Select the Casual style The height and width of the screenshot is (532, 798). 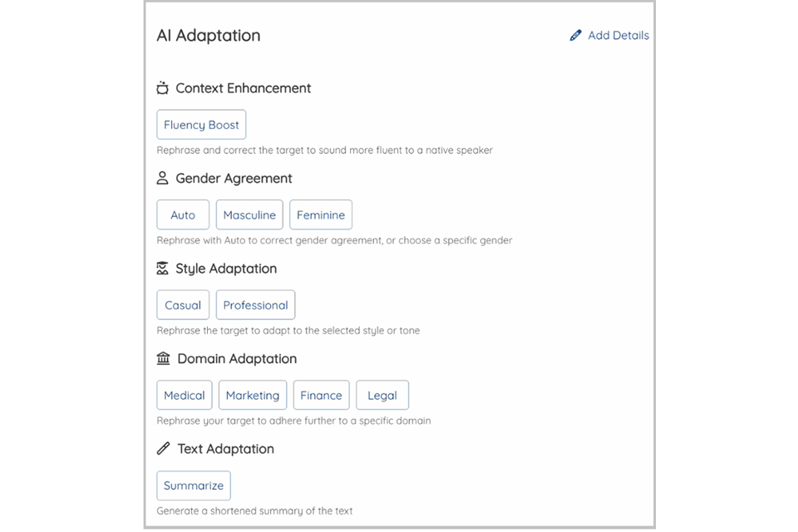pyautogui.click(x=183, y=305)
